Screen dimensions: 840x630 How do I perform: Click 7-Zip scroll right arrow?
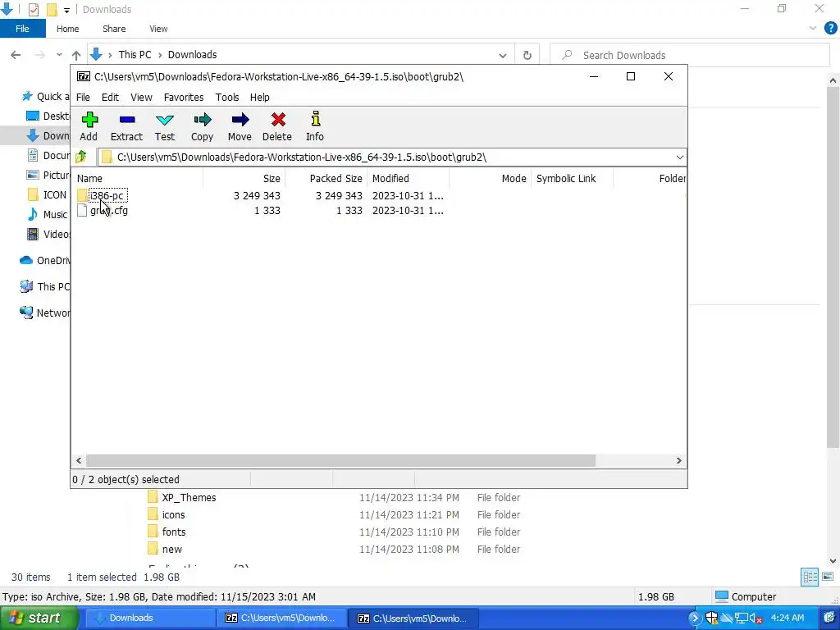click(x=678, y=461)
